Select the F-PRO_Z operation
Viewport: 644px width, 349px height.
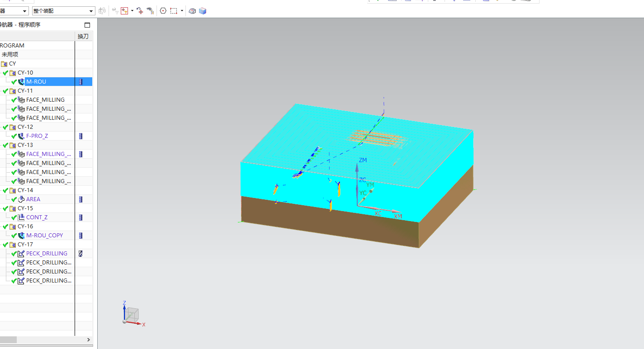37,136
